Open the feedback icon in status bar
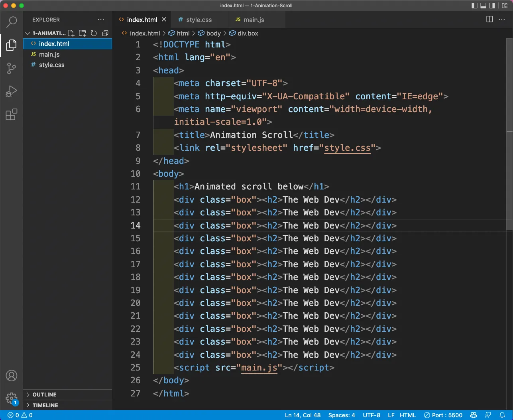The height and width of the screenshot is (420, 513). (488, 415)
